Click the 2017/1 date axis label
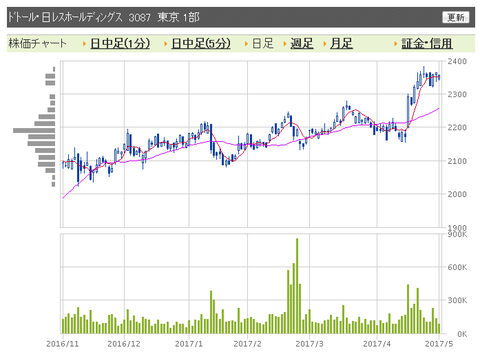 tap(189, 344)
